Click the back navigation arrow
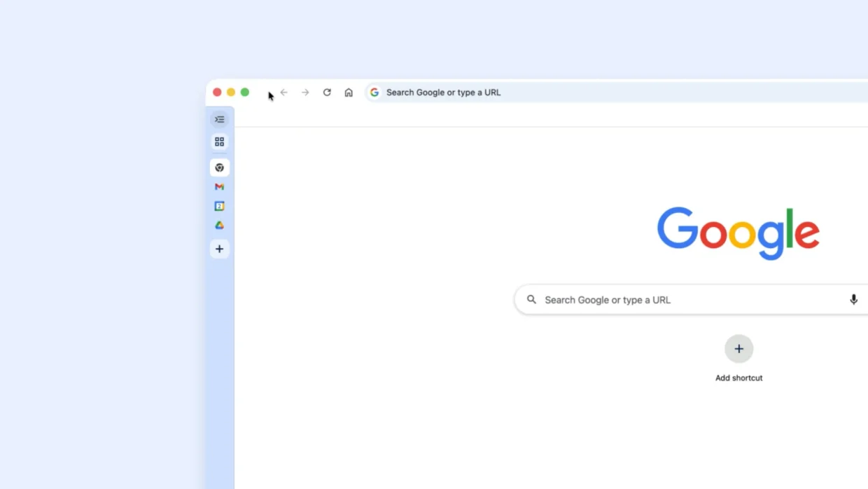This screenshot has height=489, width=868. pos(283,92)
